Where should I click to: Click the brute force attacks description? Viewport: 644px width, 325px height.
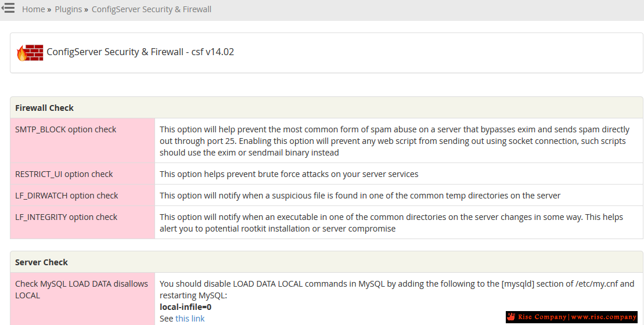tap(289, 174)
